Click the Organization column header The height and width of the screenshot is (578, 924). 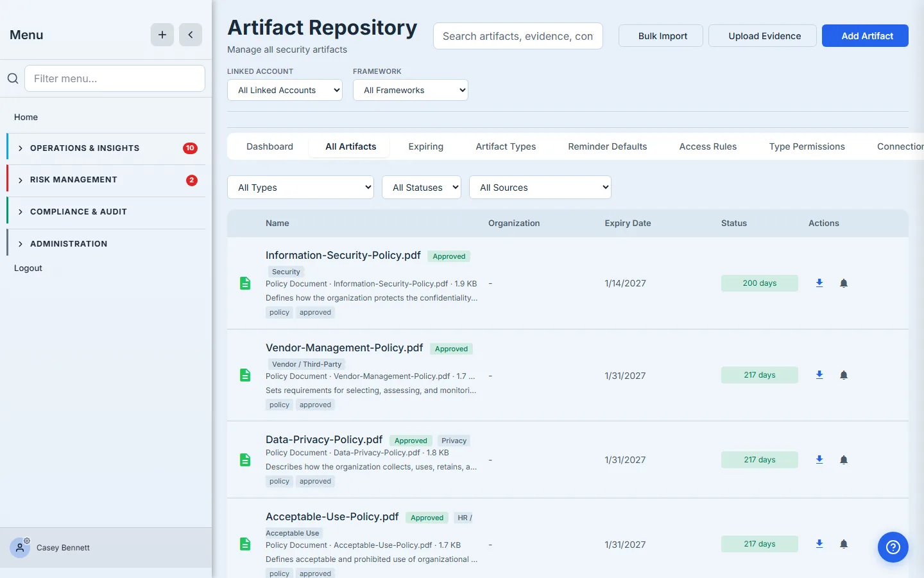pos(514,223)
